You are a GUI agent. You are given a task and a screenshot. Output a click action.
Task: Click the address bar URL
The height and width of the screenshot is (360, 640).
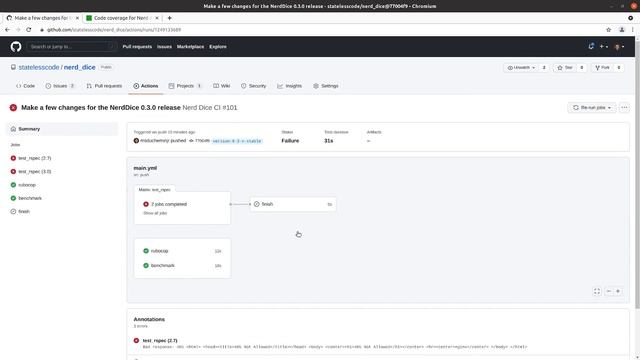click(114, 30)
